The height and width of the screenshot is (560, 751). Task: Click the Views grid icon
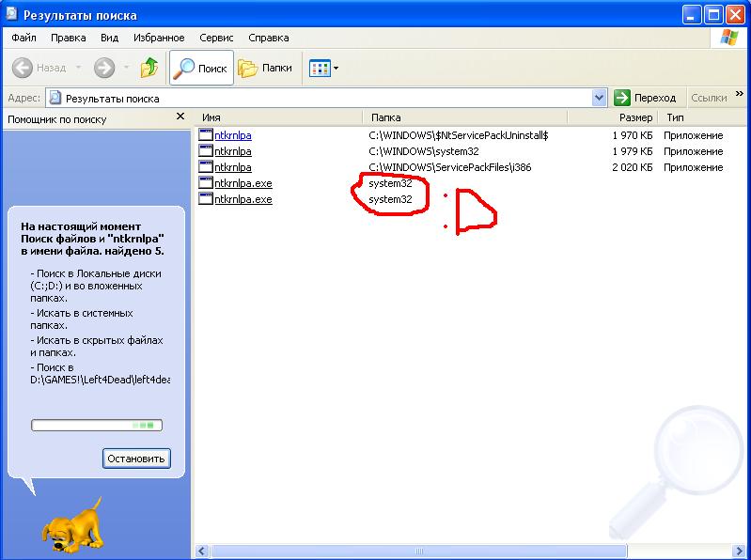point(320,68)
